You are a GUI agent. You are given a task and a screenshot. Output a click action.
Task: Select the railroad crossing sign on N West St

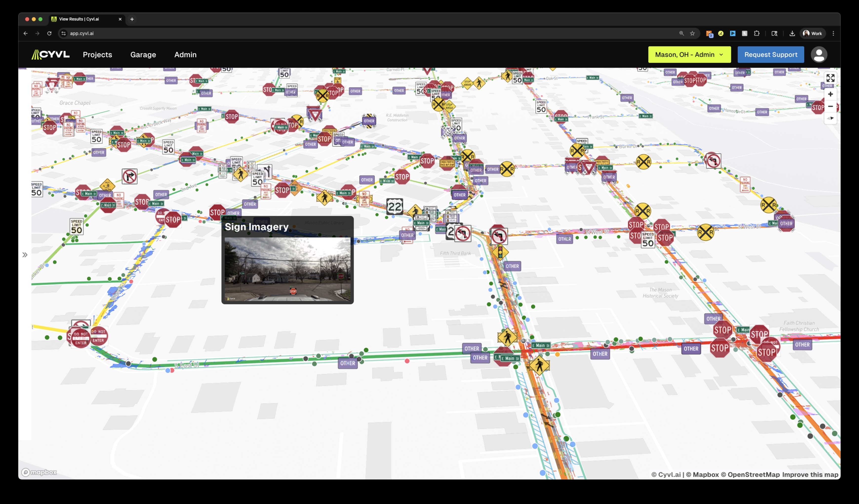tap(705, 233)
